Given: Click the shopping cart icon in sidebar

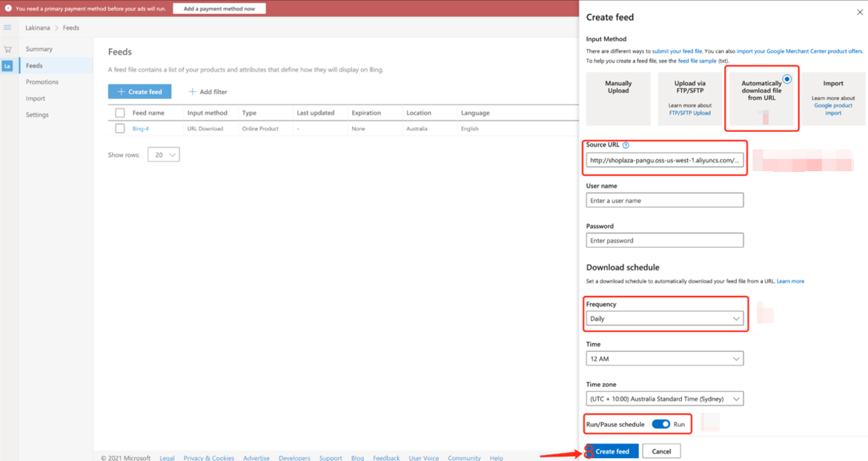Looking at the screenshot, I should click(7, 49).
